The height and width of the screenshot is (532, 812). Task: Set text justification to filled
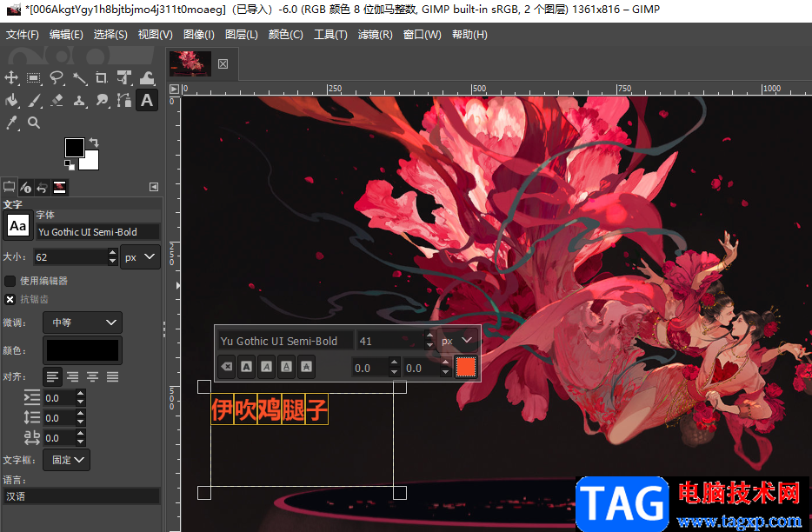[113, 377]
